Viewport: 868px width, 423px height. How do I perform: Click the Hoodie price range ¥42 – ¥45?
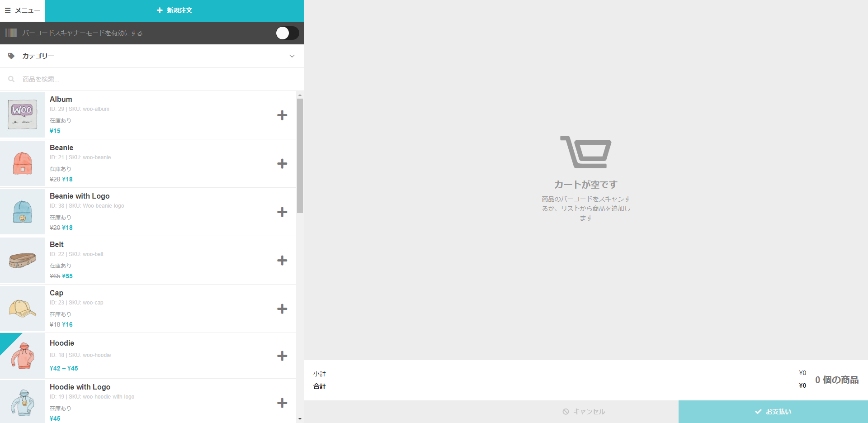click(64, 368)
